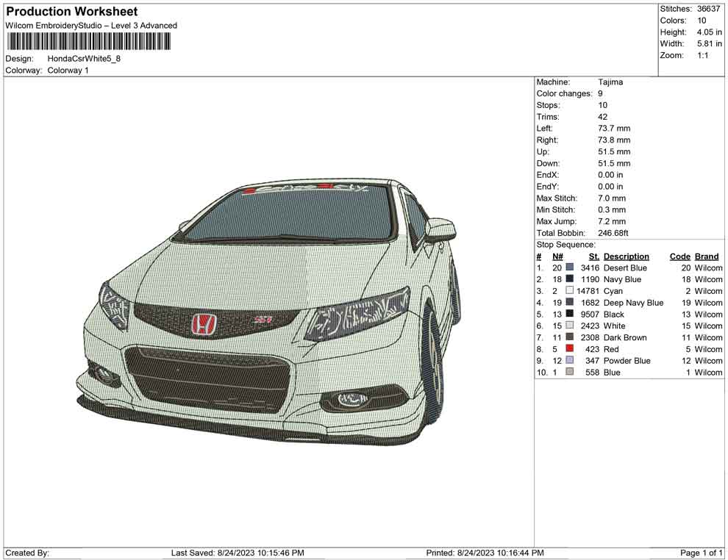This screenshot has width=728, height=560.
Task: Click the Code column header
Action: [x=679, y=256]
